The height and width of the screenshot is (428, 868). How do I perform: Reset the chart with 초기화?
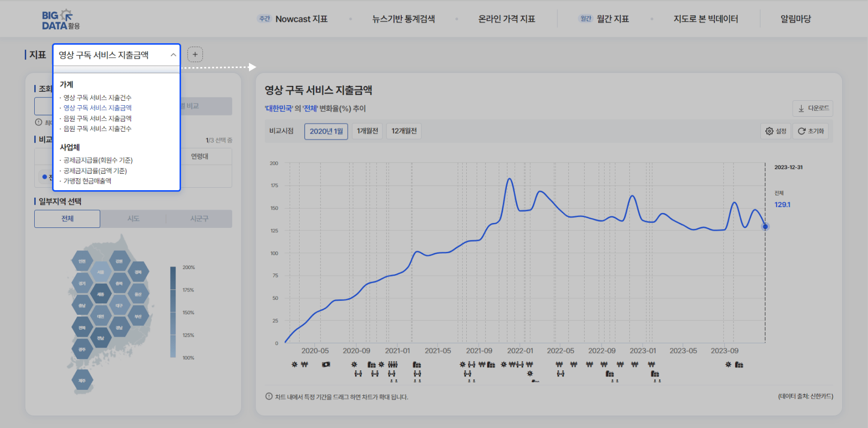(810, 131)
